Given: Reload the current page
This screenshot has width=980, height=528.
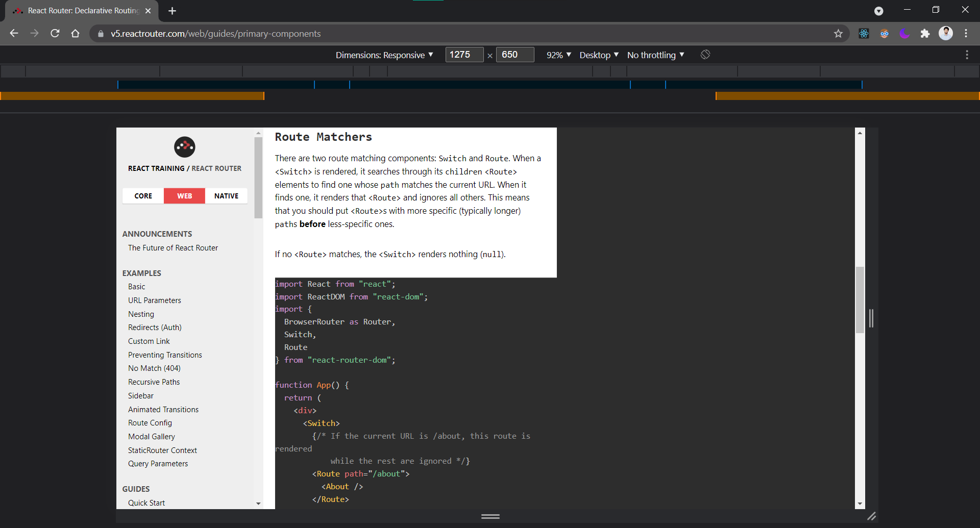Looking at the screenshot, I should pyautogui.click(x=55, y=33).
